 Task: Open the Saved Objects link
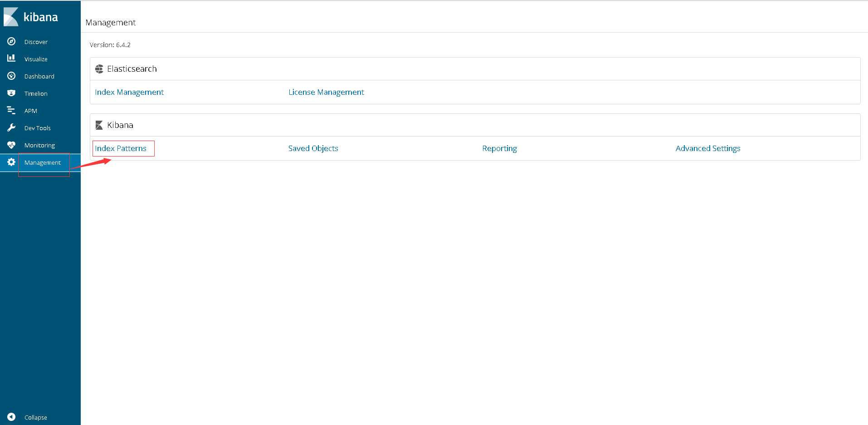pos(313,148)
